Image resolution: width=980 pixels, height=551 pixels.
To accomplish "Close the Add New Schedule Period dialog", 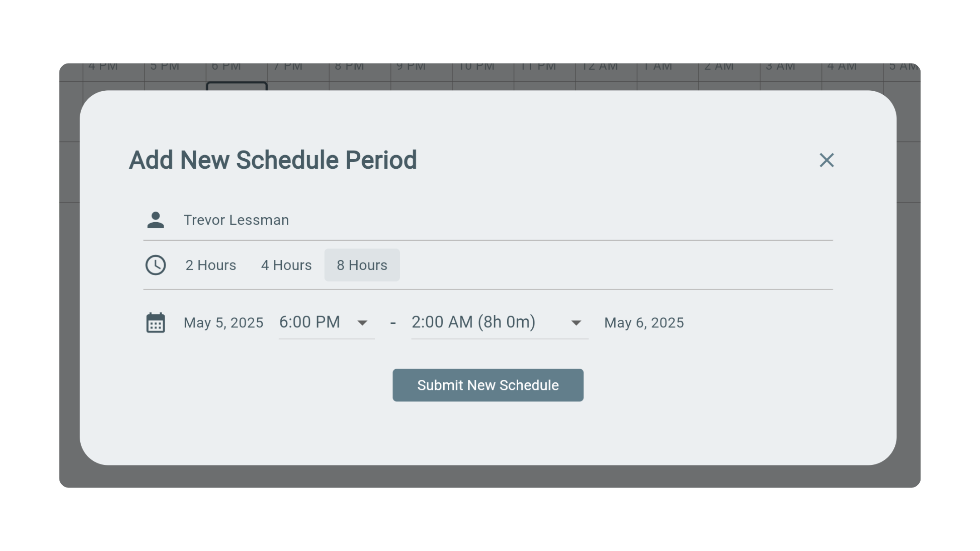I will tap(826, 160).
